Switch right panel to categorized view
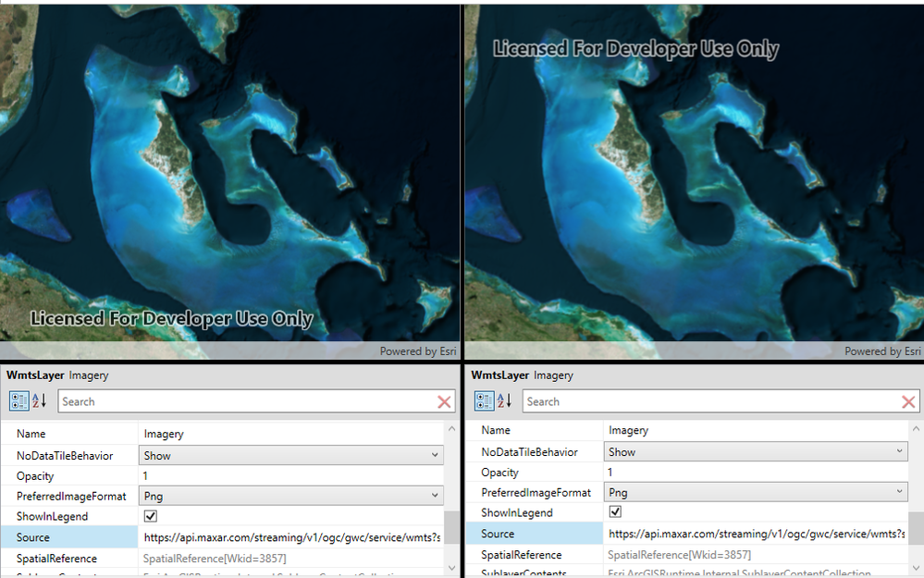Screen dimensions: 924x578 pos(485,401)
